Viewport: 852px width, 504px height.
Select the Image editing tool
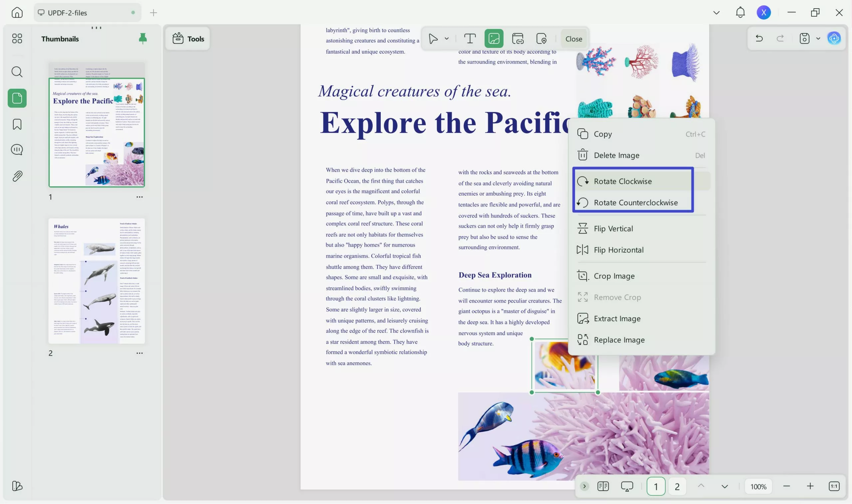[494, 38]
